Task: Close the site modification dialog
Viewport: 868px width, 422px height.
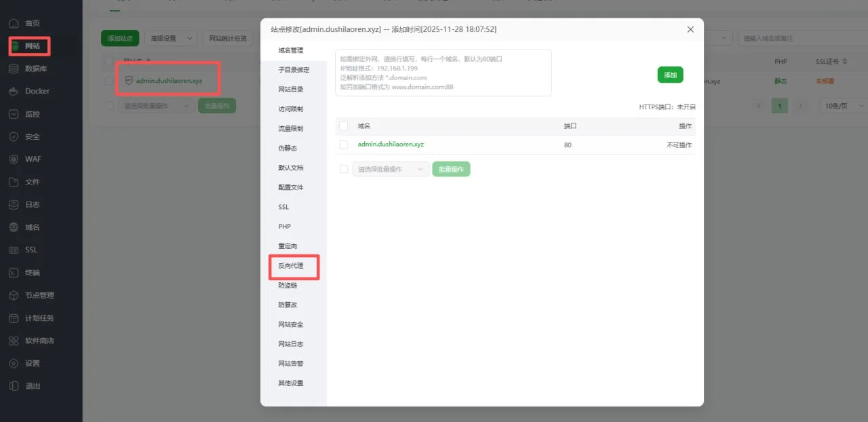Action: click(690, 30)
